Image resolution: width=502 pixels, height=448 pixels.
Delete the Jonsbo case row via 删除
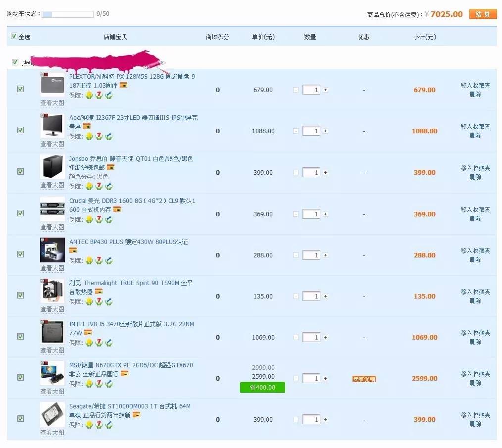tap(475, 177)
